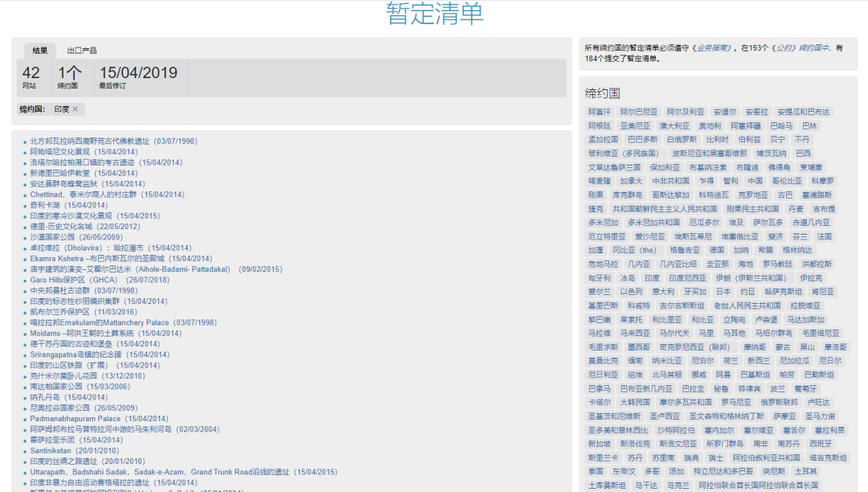Open Padmanabhapuram Palace entry
The height and width of the screenshot is (492, 868).
pyautogui.click(x=75, y=419)
